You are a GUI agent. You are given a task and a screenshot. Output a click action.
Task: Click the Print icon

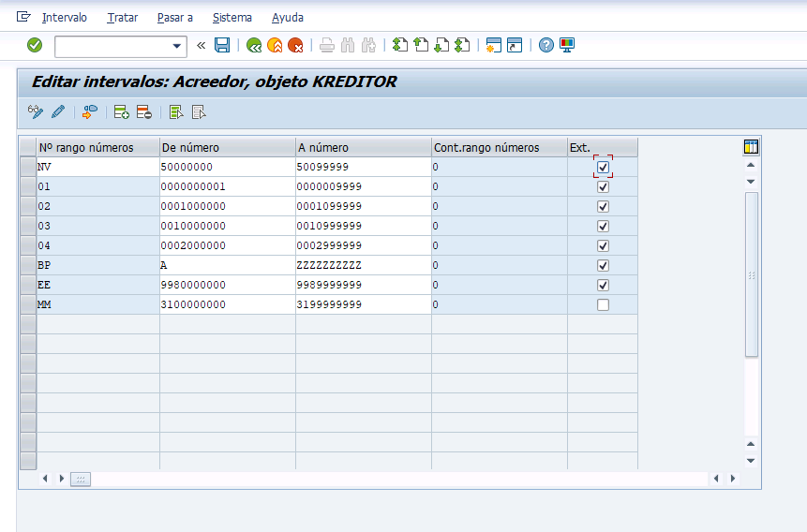[x=327, y=45]
